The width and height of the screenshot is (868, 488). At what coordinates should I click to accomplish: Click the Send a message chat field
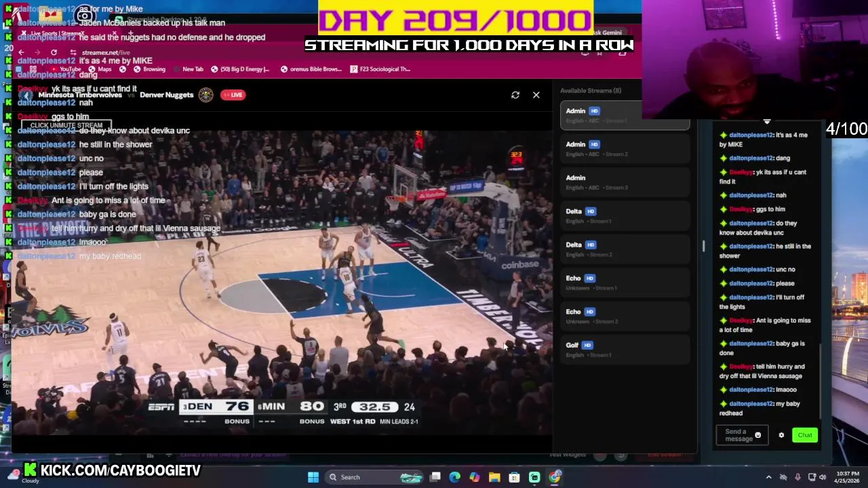click(742, 435)
